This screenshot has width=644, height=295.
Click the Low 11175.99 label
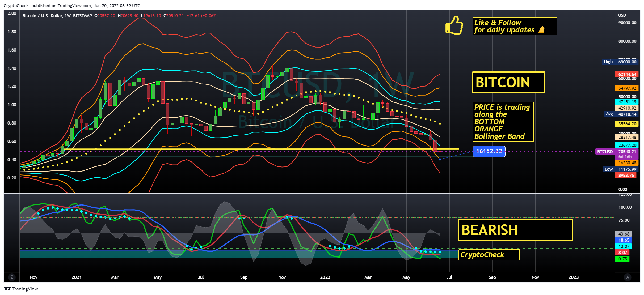pos(620,169)
